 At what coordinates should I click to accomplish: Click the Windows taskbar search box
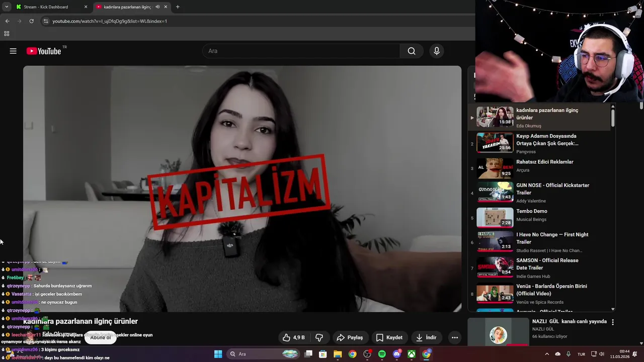263,354
